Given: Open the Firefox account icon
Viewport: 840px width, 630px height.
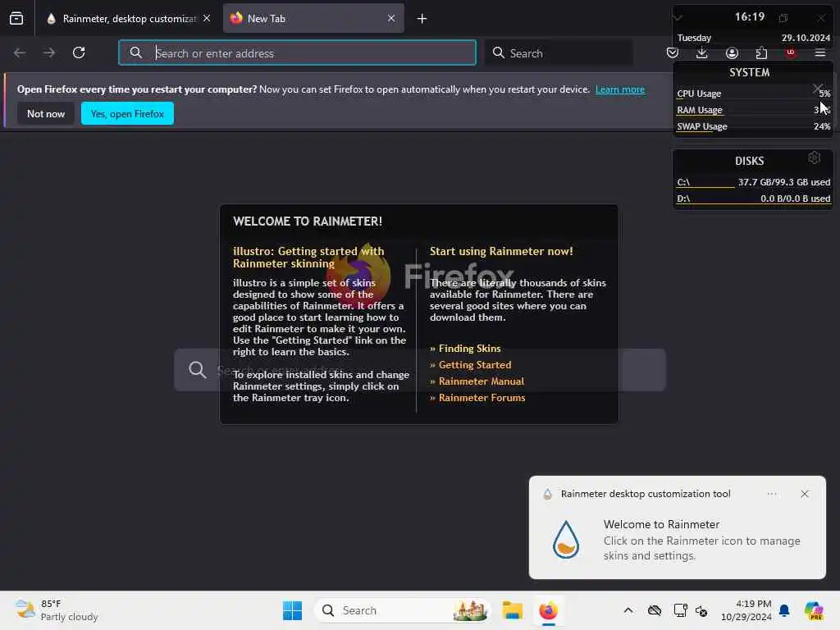Looking at the screenshot, I should click(x=732, y=52).
